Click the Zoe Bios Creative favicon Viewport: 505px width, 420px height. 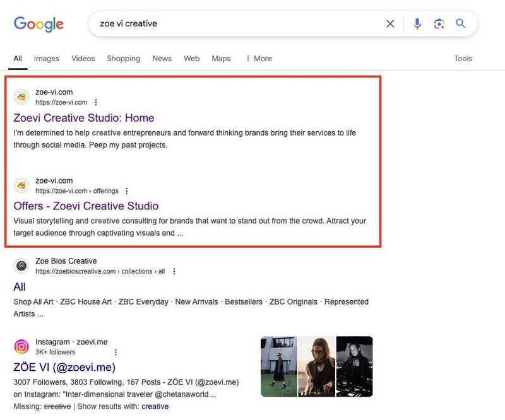tap(21, 266)
